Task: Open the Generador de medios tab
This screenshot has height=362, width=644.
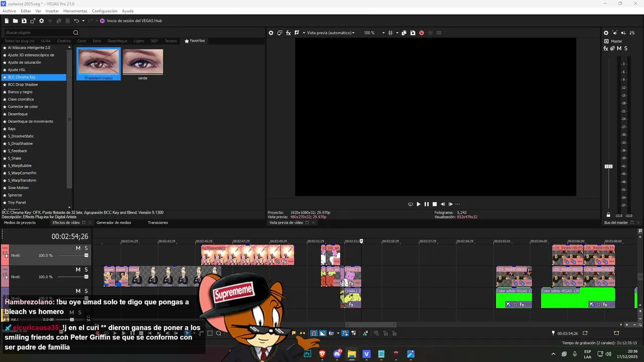Action: pyautogui.click(x=114, y=223)
